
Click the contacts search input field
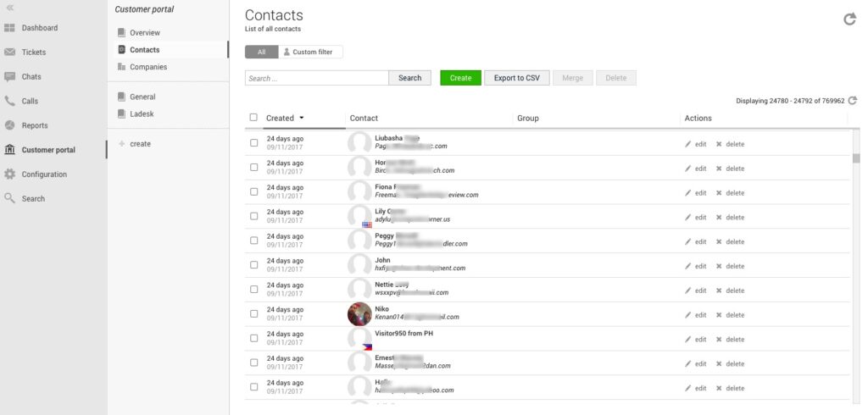[316, 78]
